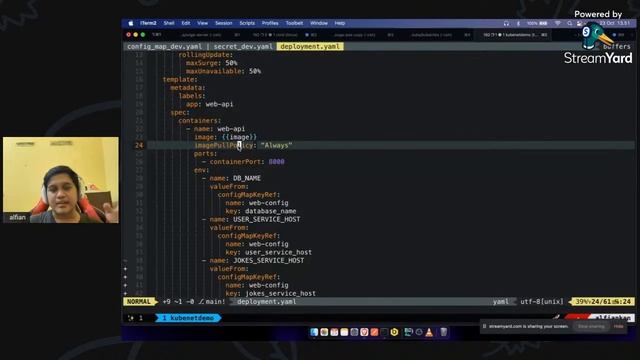Open the Trash in Dock

(x=444, y=332)
